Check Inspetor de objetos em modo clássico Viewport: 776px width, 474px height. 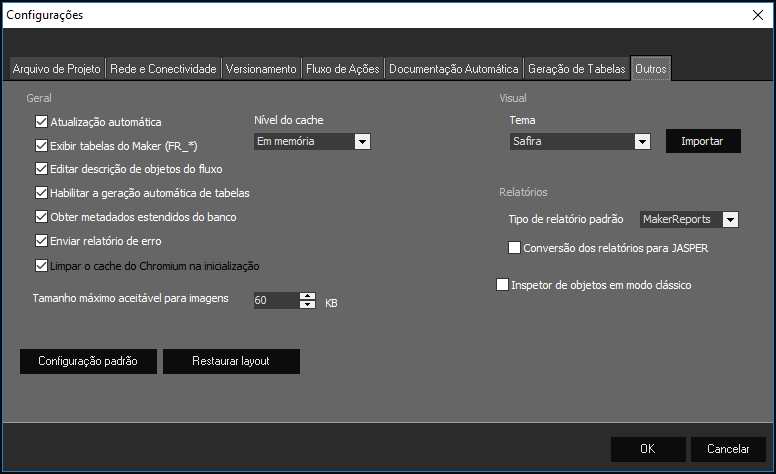tap(503, 285)
